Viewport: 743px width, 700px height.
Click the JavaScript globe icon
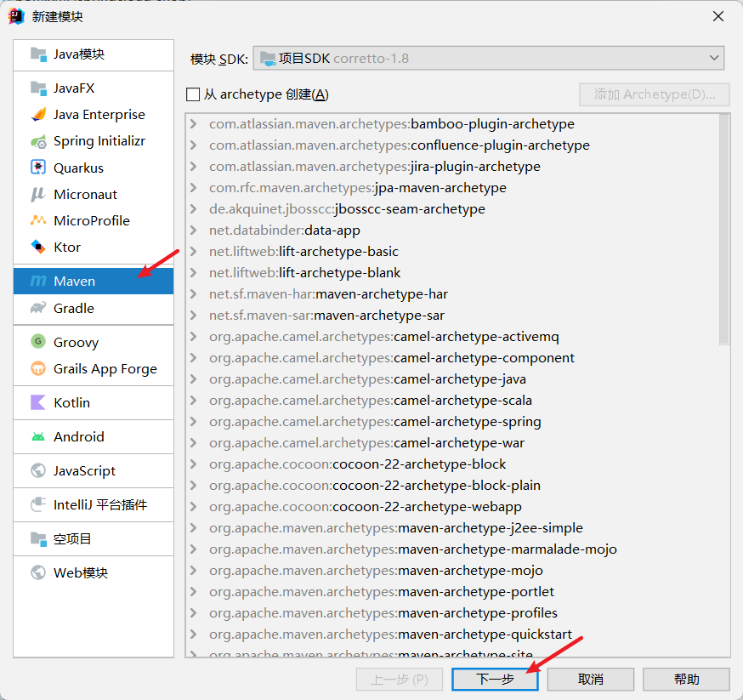click(x=38, y=470)
